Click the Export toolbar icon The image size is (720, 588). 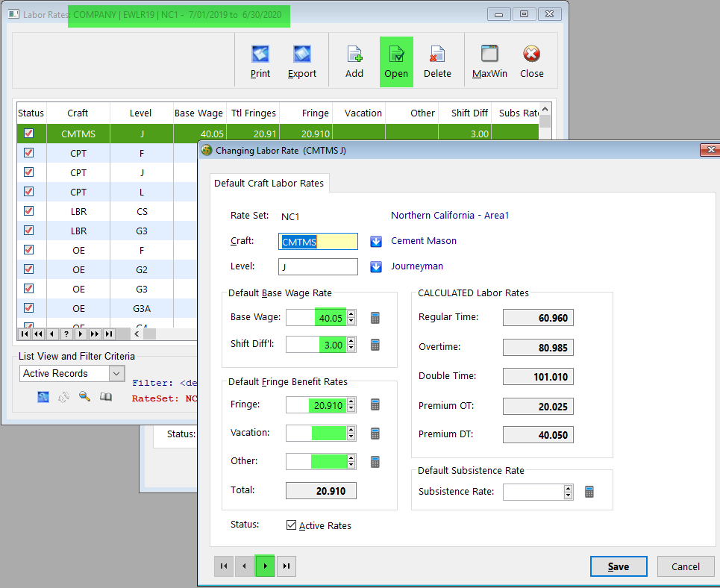tap(301, 54)
